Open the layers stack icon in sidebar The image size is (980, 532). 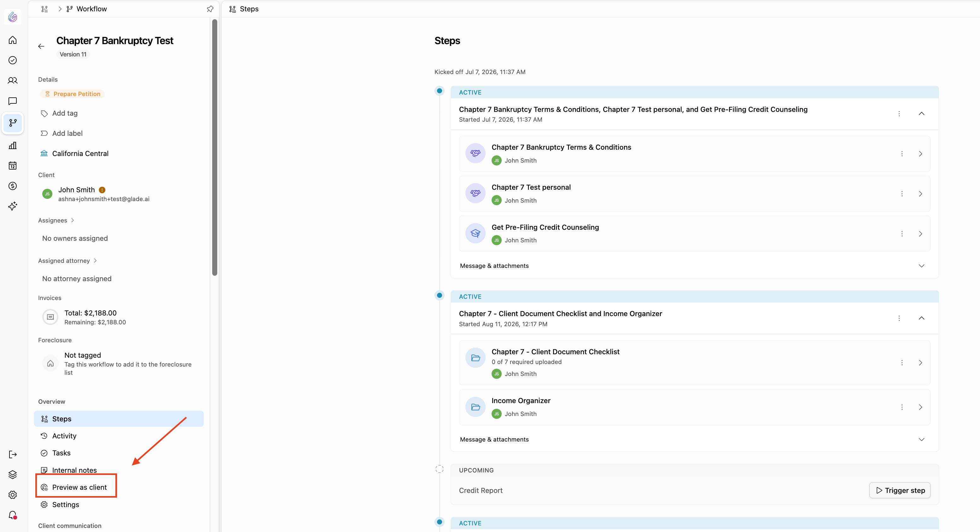13,475
